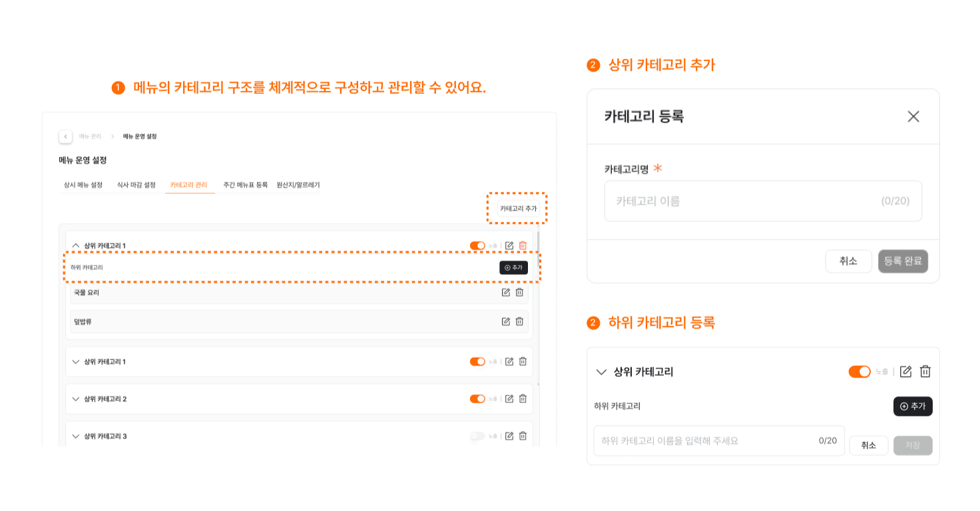Viewport: 980px width, 511px height.
Task: Click the 하위 카테고리 이름을 입력해 주세요 field
Action: pos(719,440)
